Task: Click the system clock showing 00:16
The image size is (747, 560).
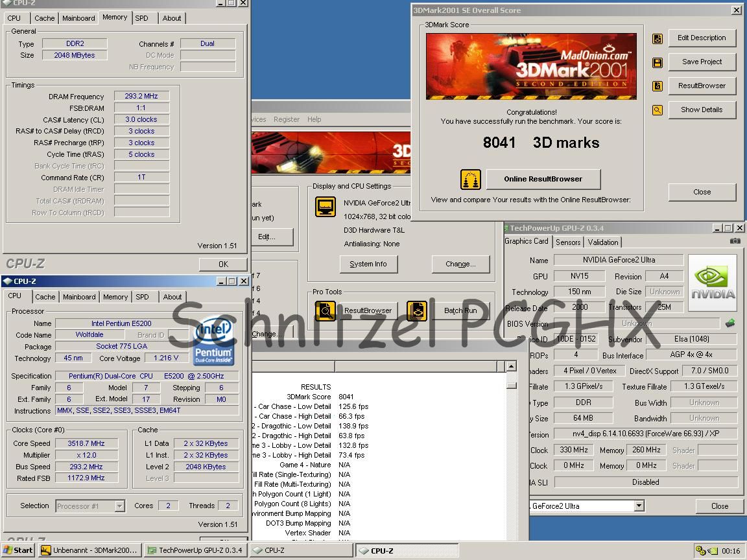Action: pyautogui.click(x=730, y=551)
